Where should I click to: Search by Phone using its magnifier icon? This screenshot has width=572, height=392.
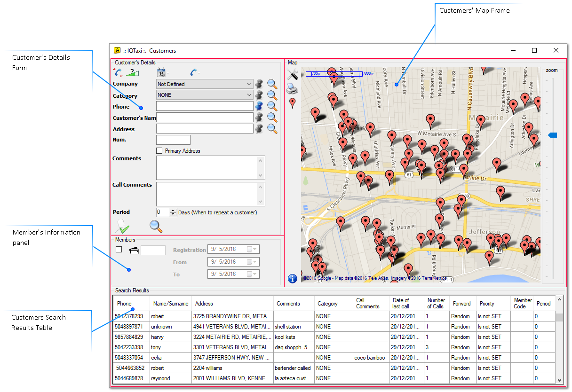coord(272,107)
